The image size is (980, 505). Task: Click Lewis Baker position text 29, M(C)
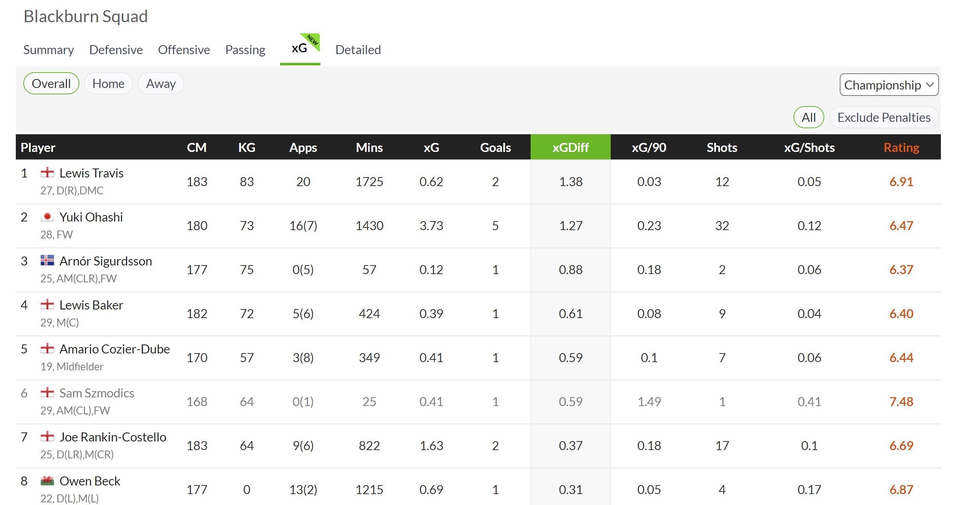click(x=60, y=323)
